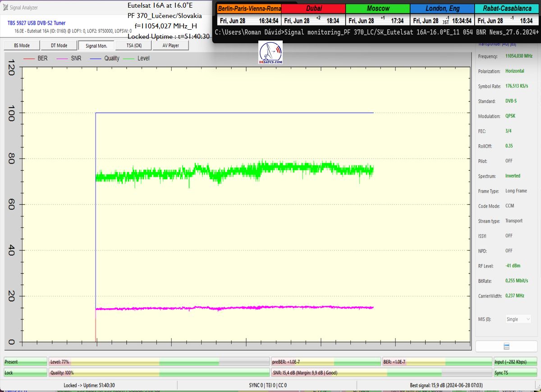The height and width of the screenshot is (392, 541).
Task: Toggle the blue Quality legend entry
Action: pyautogui.click(x=105, y=58)
